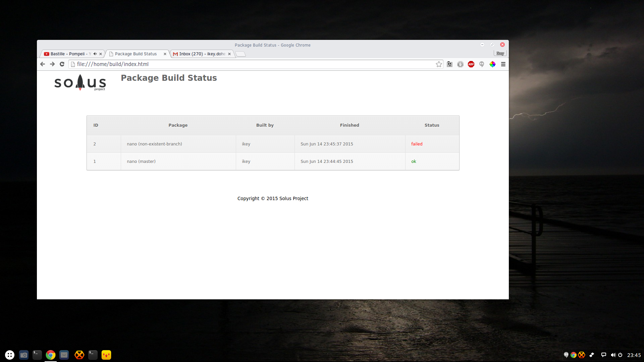Click the Google Chrome dock icon
This screenshot has height=362, width=644.
[51, 355]
